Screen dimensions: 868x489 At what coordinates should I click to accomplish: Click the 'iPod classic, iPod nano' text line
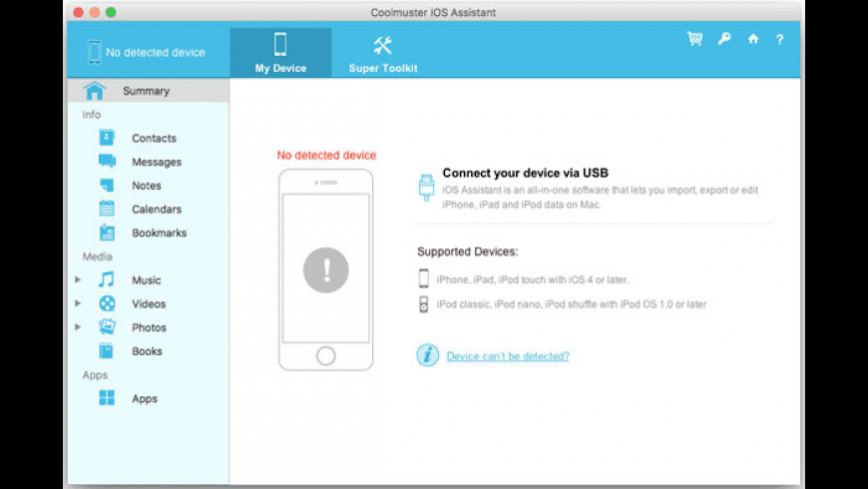(572, 304)
